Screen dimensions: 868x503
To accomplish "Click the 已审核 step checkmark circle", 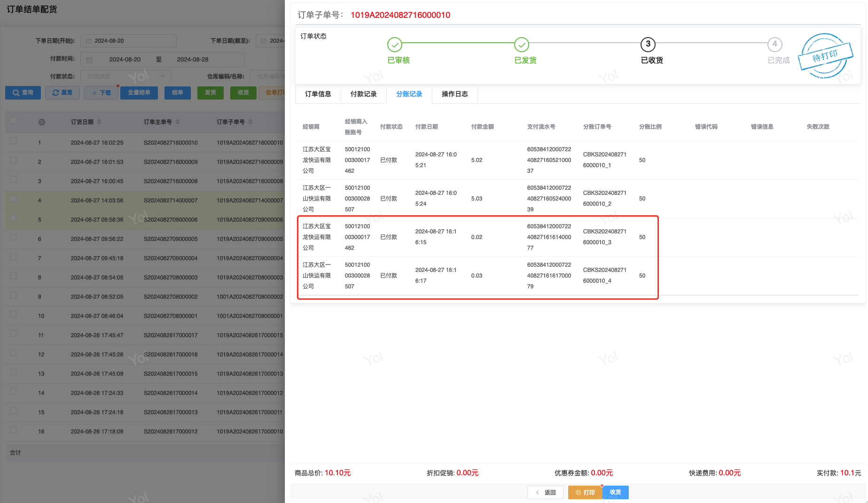I will pos(394,45).
